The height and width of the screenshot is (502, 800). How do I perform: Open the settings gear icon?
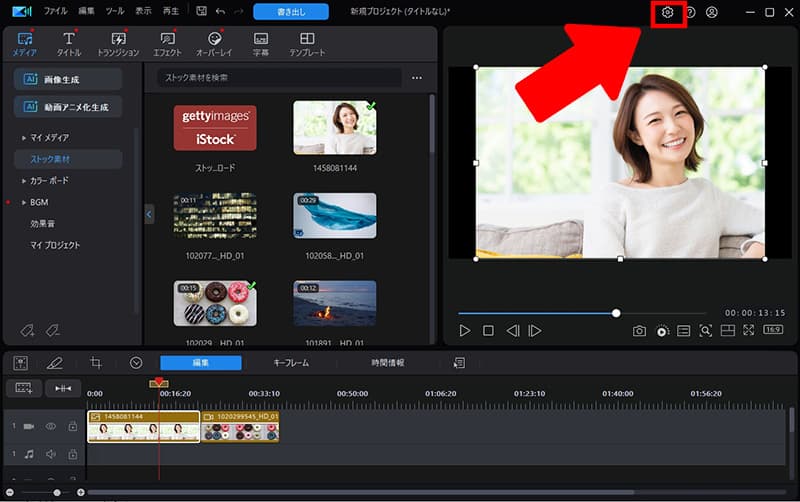point(668,12)
